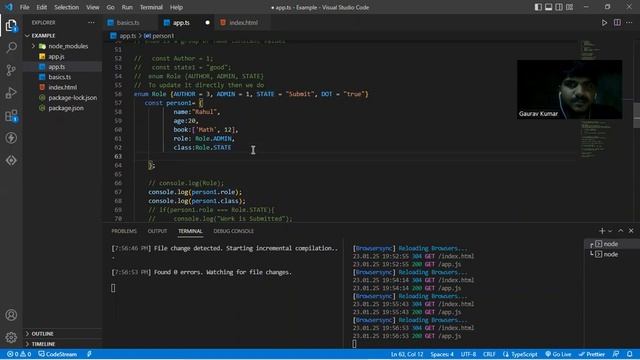This screenshot has height=360, width=640.
Task: Open the Manage gear icon
Action: pyautogui.click(x=11, y=337)
